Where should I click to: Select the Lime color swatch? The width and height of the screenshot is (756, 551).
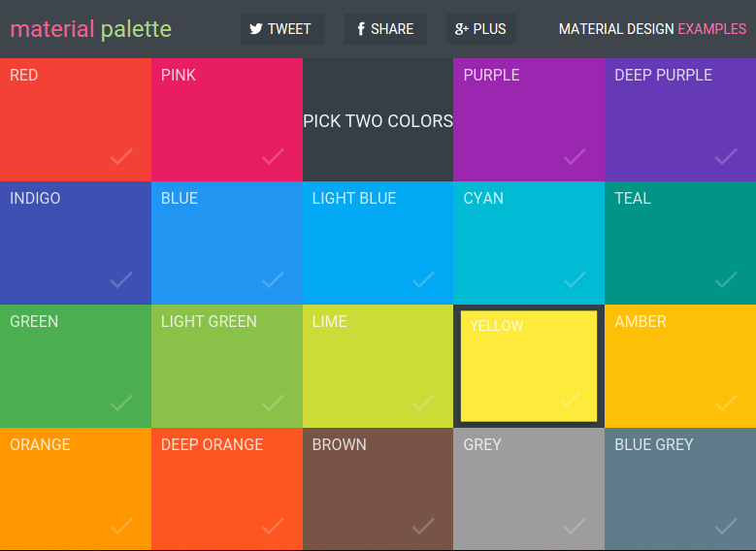pyautogui.click(x=378, y=366)
